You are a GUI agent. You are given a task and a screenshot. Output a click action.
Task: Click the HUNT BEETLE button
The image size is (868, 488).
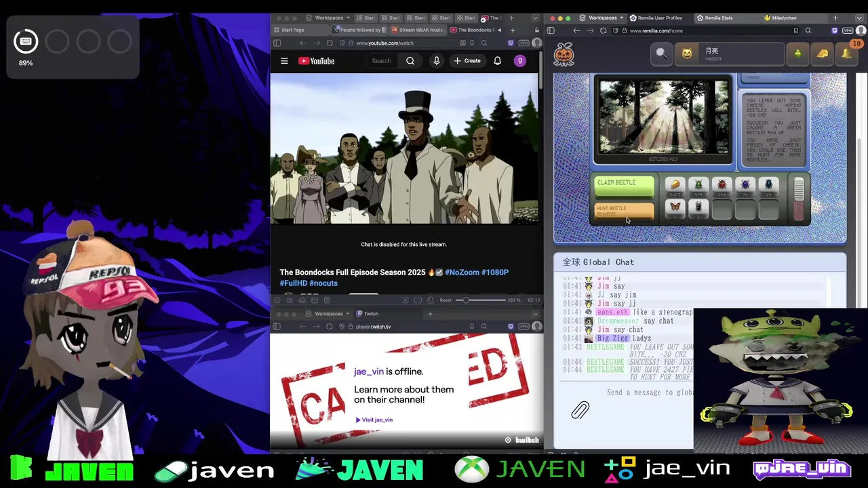[624, 211]
